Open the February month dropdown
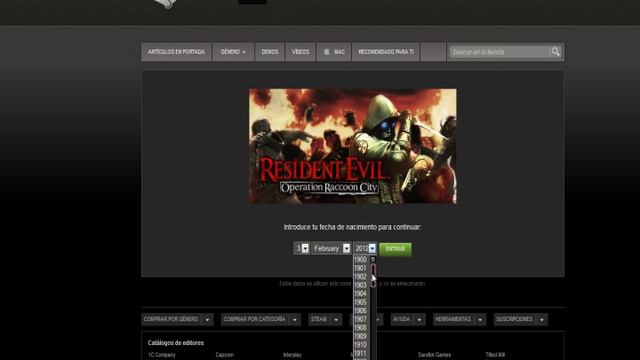The image size is (640, 360). tap(331, 248)
